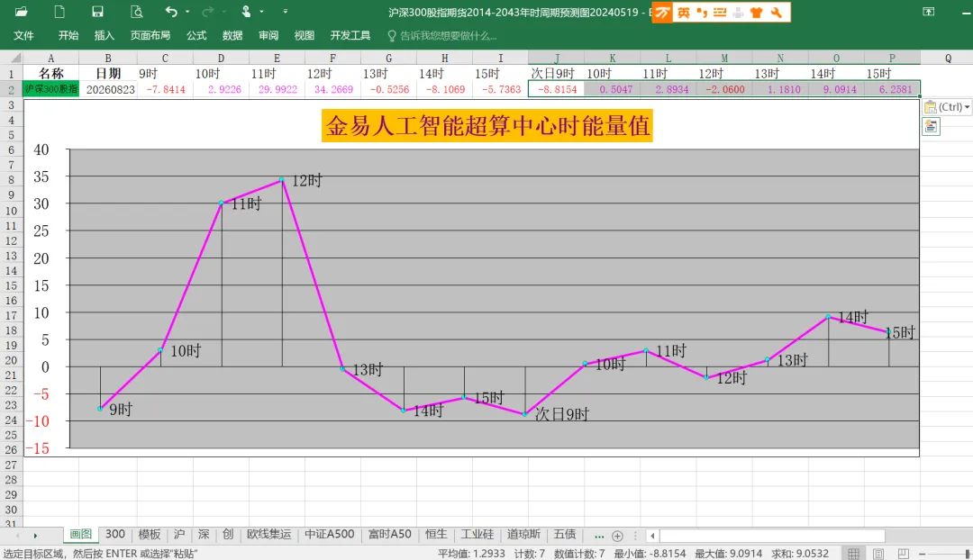This screenshot has width=973, height=560.
Task: Switch to the 模板 sheet tab
Action: click(150, 534)
